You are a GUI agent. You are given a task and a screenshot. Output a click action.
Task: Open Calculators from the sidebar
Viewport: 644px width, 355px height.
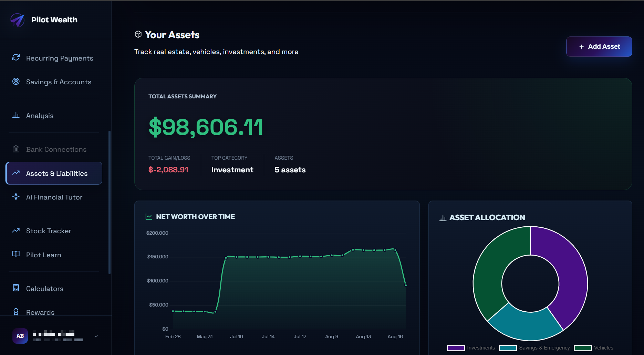point(54,289)
